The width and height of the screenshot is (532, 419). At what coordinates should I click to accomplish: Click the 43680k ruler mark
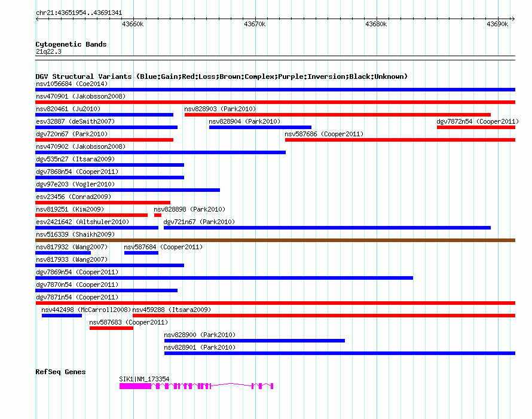coord(376,24)
